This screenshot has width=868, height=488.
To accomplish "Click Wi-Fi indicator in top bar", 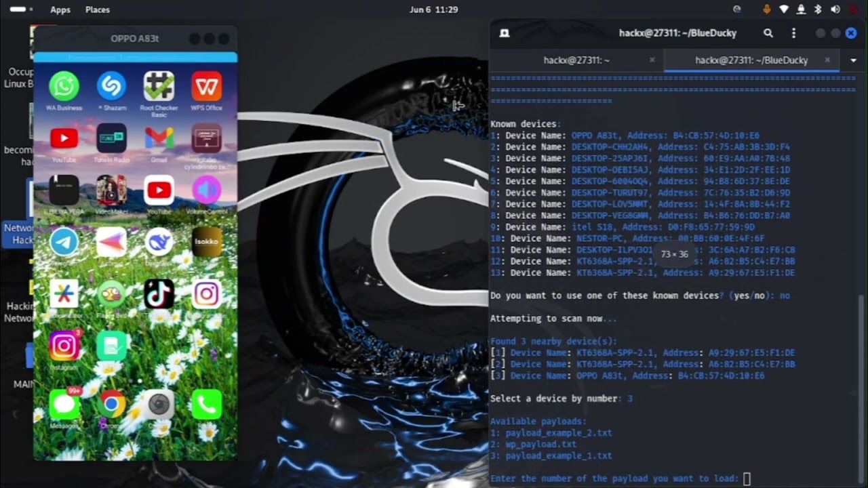I will 784,9.
